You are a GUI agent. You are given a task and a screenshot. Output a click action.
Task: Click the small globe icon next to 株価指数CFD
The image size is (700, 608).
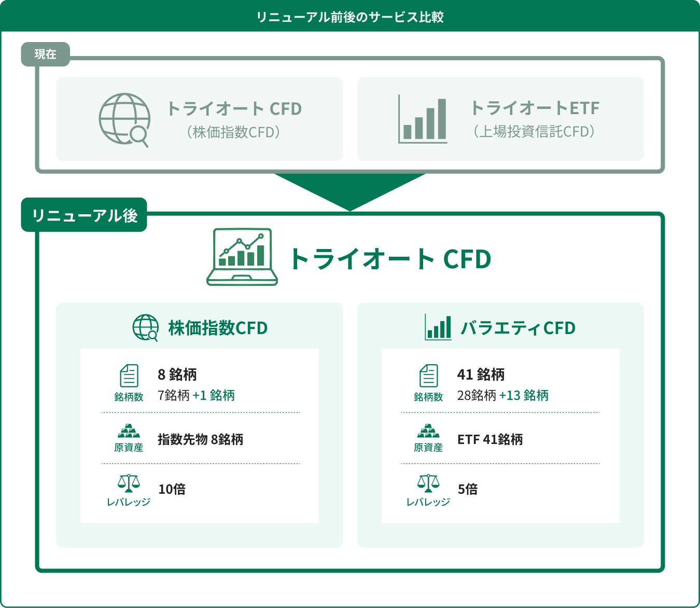point(146,327)
